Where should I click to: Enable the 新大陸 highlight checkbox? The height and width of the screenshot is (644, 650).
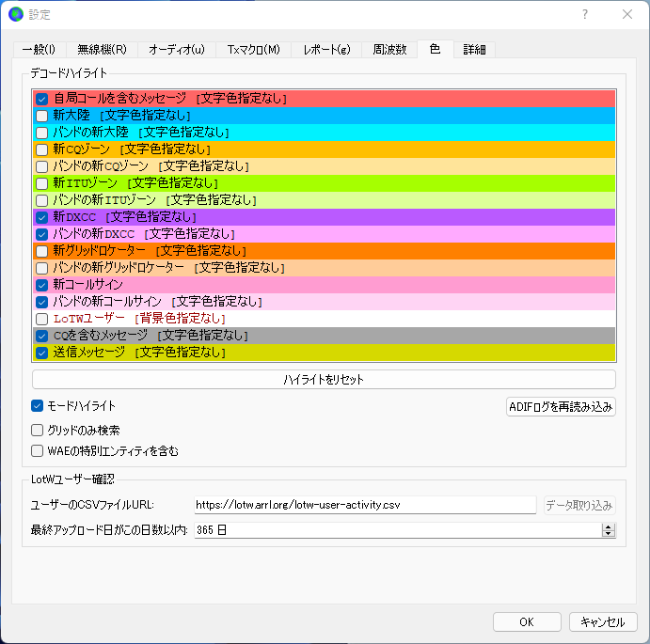(42, 116)
